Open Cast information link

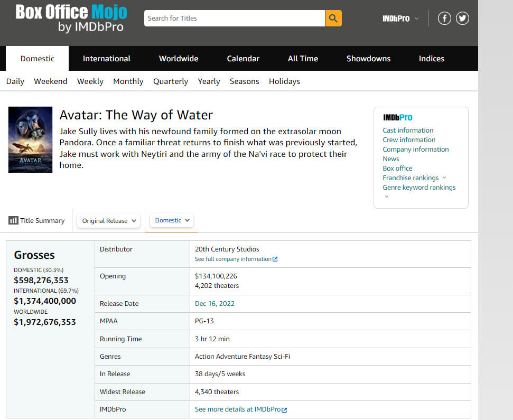point(408,130)
